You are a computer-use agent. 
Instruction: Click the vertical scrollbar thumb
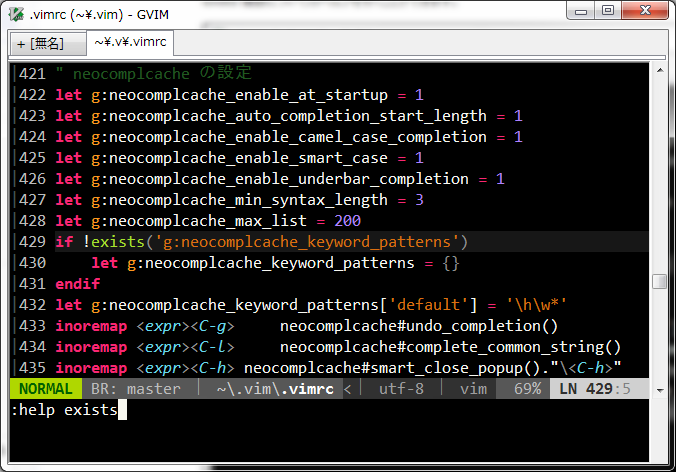(660, 281)
